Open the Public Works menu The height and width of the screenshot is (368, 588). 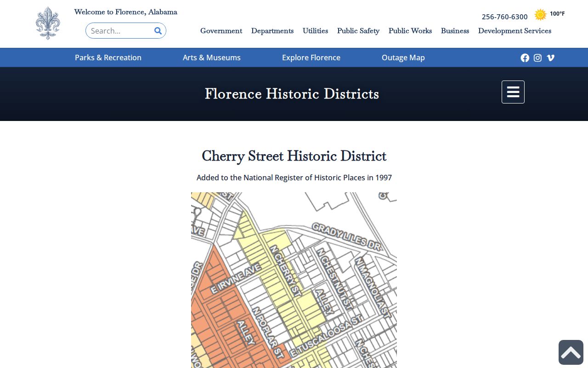[x=410, y=31]
